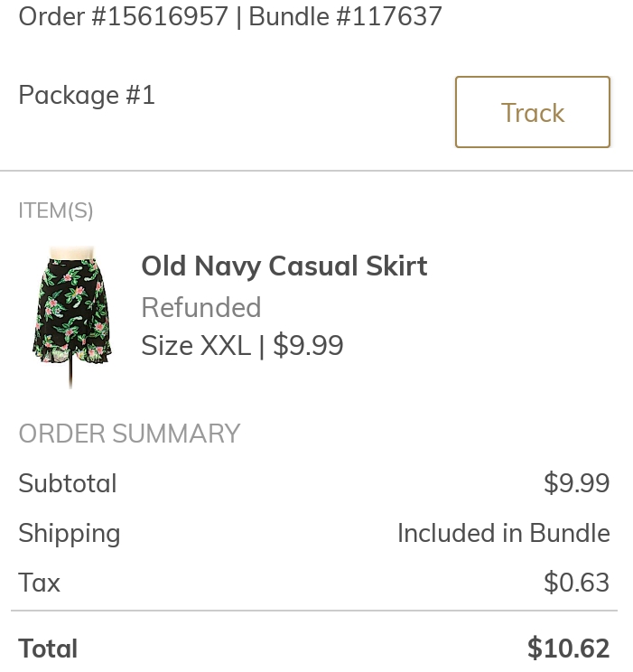Click the Subtotal amount $9.99

coord(576,483)
